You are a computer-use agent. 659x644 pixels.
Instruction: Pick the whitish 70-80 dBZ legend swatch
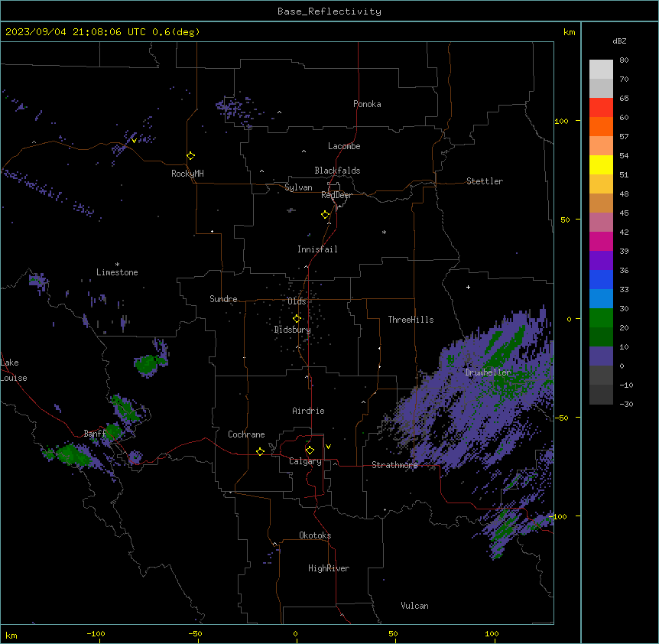(x=601, y=70)
